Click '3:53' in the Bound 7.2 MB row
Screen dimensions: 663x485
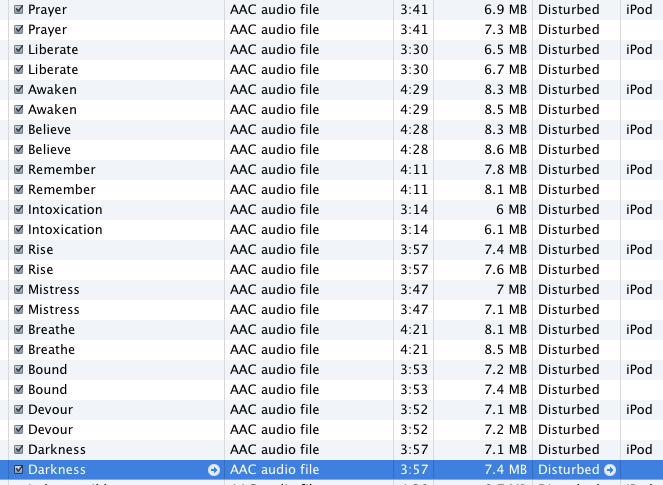[414, 369]
